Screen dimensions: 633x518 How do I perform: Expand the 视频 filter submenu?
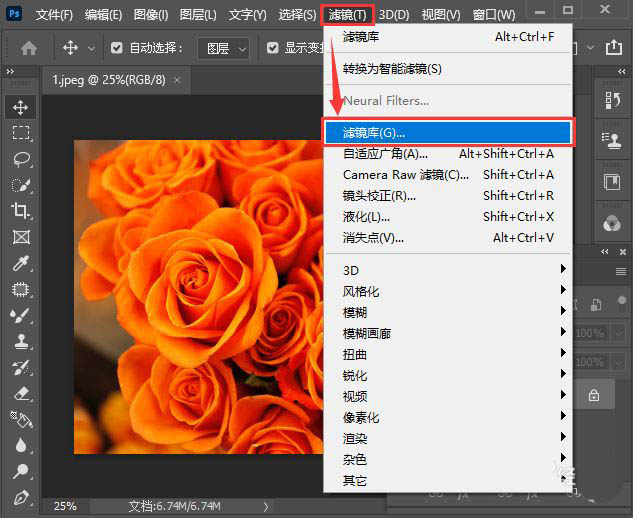(448, 396)
